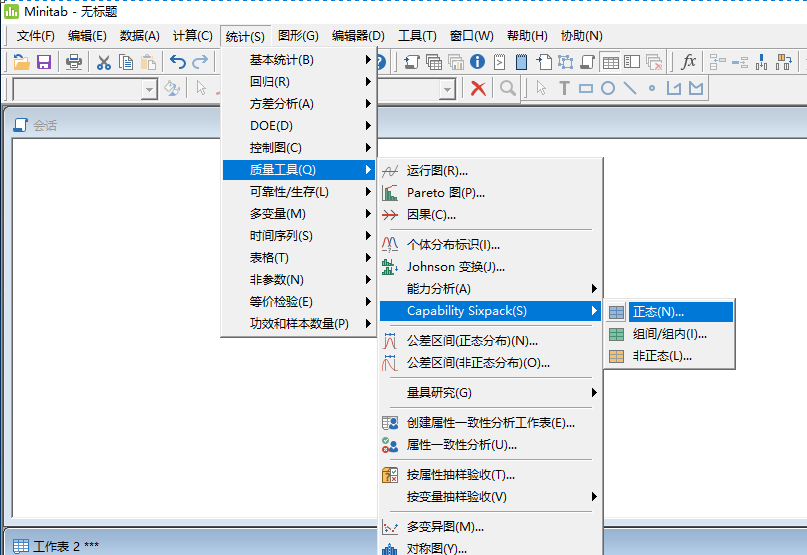Click the Paste clipboard icon

coord(148,62)
